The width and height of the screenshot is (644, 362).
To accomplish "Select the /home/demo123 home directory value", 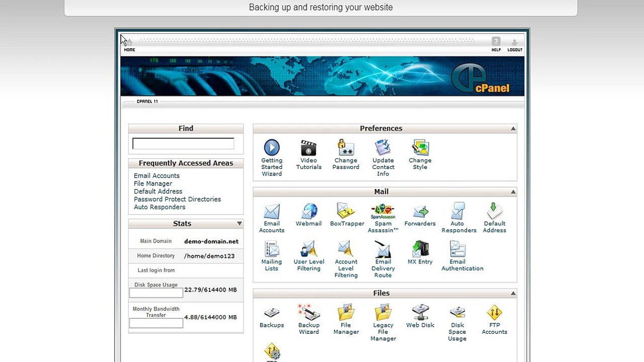I will 209,256.
